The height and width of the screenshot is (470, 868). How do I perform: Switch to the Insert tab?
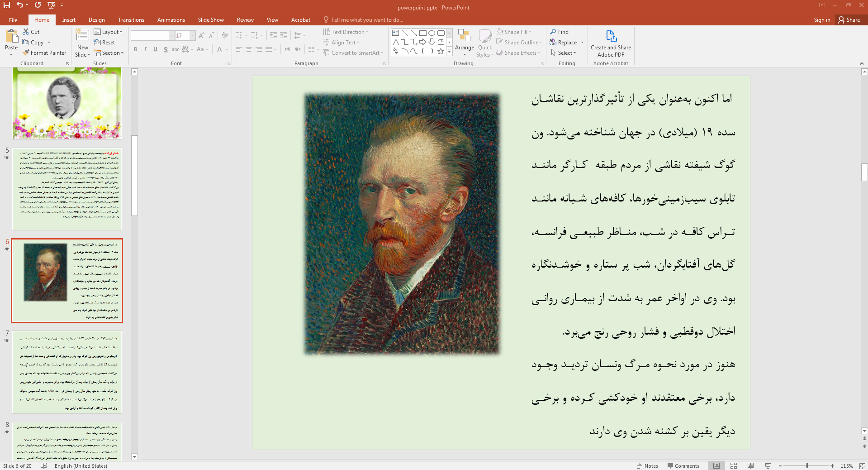pos(69,20)
